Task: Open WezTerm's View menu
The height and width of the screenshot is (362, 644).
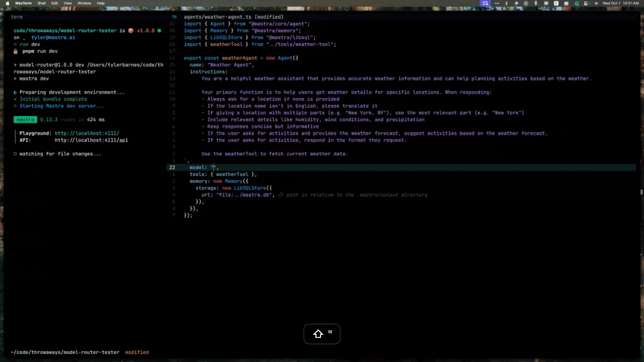Action: click(x=67, y=3)
